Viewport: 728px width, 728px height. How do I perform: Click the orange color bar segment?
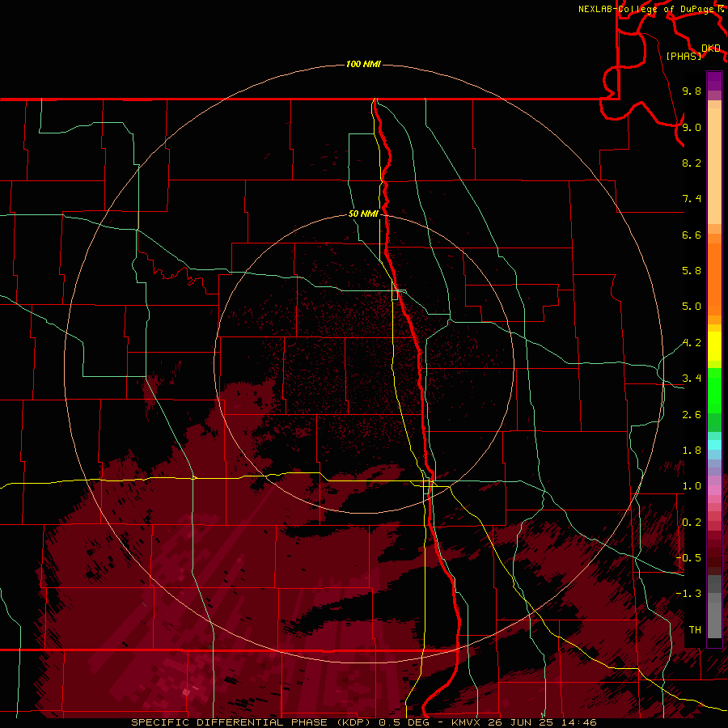coord(714,280)
